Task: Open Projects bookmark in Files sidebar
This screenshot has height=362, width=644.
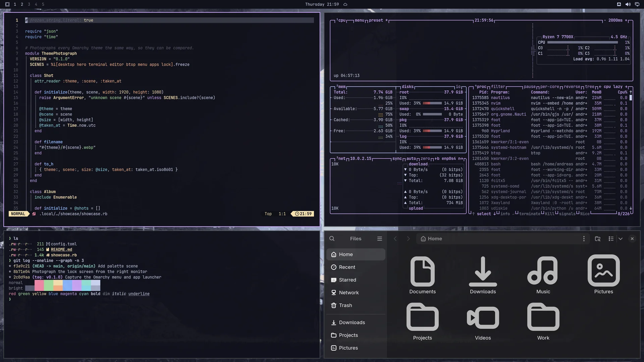Action: (x=356, y=335)
